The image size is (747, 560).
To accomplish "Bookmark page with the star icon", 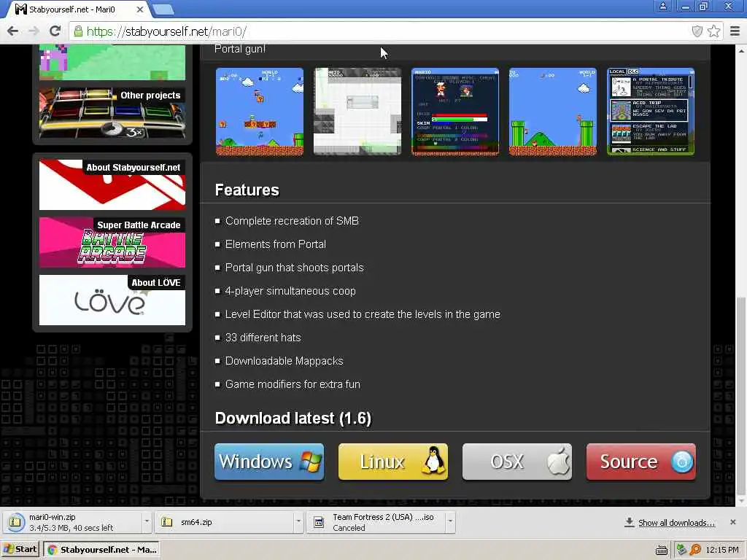I will click(713, 31).
